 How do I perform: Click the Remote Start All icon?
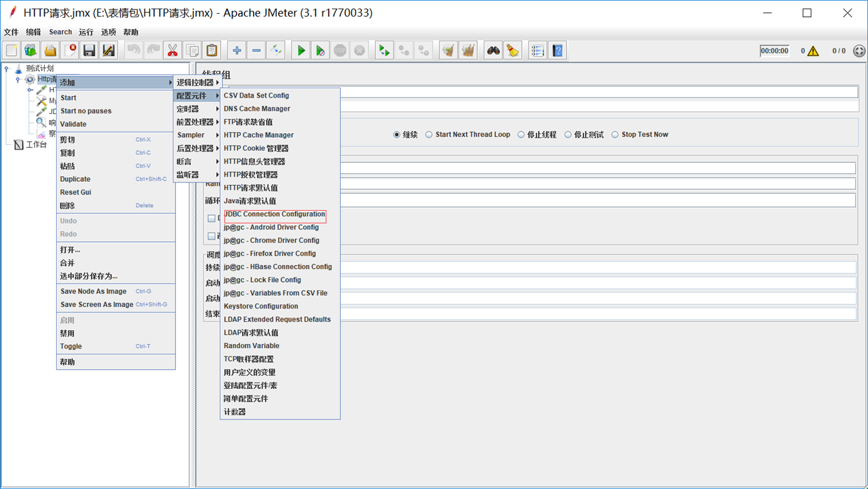point(384,51)
